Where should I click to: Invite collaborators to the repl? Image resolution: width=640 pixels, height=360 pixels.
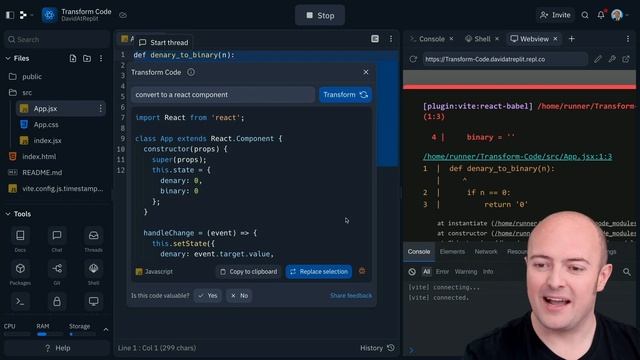coord(555,15)
